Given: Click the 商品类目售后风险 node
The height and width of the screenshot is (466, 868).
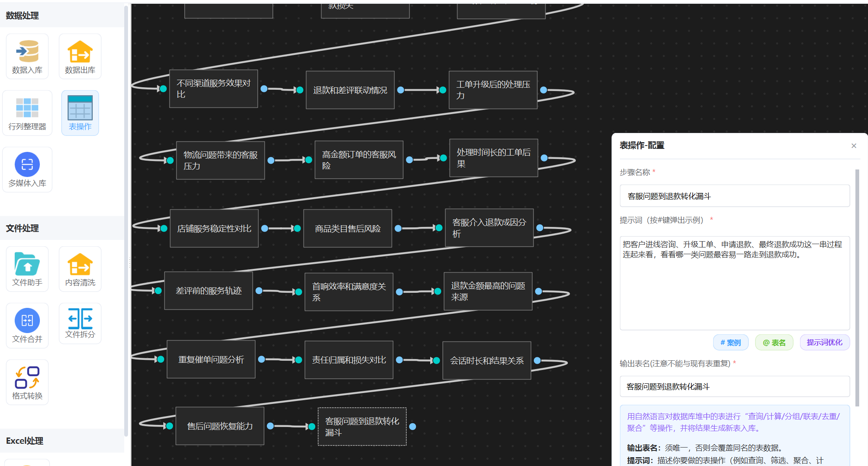Looking at the screenshot, I should [x=348, y=229].
